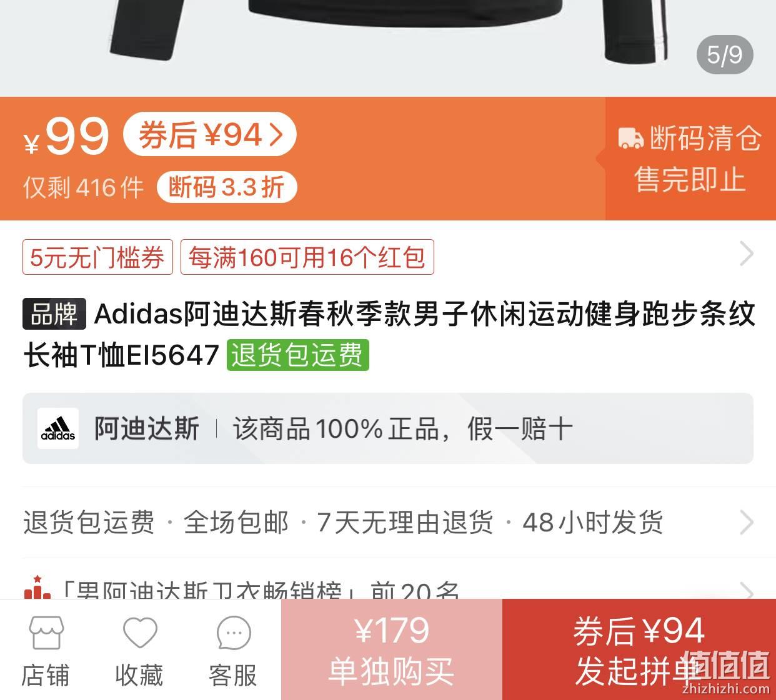Buy alone for ¥179 单独购买
Image resolution: width=776 pixels, height=700 pixels.
click(392, 649)
